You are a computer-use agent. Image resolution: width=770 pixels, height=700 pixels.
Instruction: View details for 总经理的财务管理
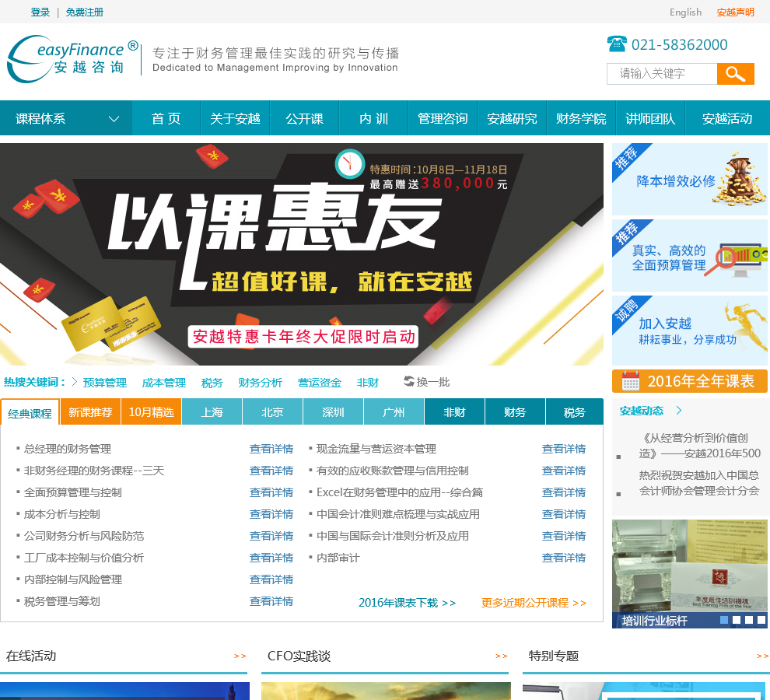pos(271,449)
